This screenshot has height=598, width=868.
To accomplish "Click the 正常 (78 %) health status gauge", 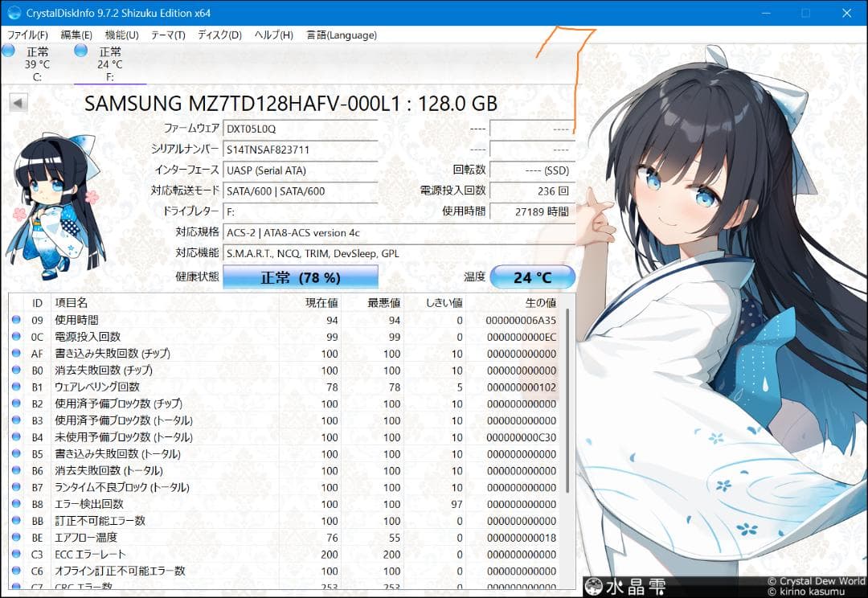I will coord(301,276).
